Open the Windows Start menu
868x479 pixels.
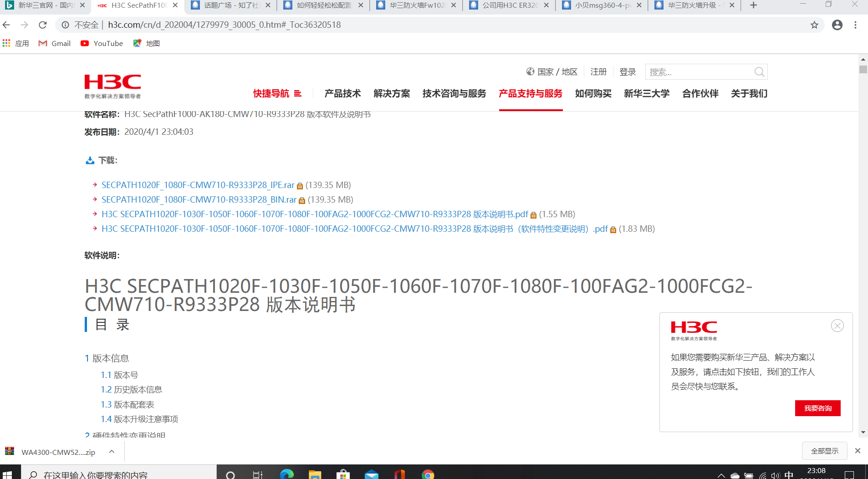7,474
